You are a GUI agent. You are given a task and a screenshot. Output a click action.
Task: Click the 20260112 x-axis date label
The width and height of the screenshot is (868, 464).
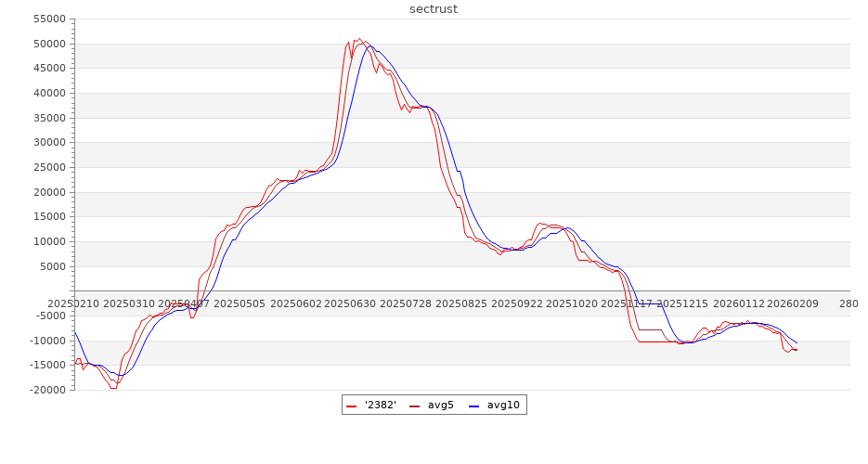(x=739, y=303)
